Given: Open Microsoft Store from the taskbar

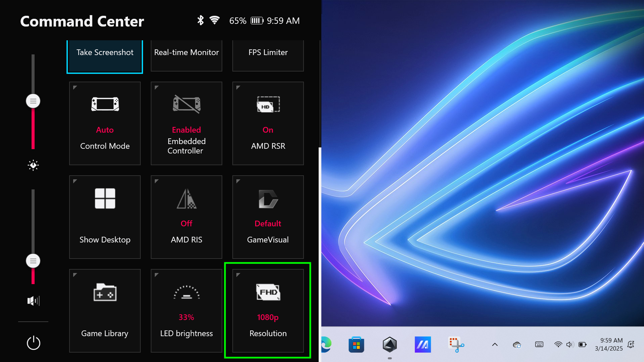Looking at the screenshot, I should (356, 345).
